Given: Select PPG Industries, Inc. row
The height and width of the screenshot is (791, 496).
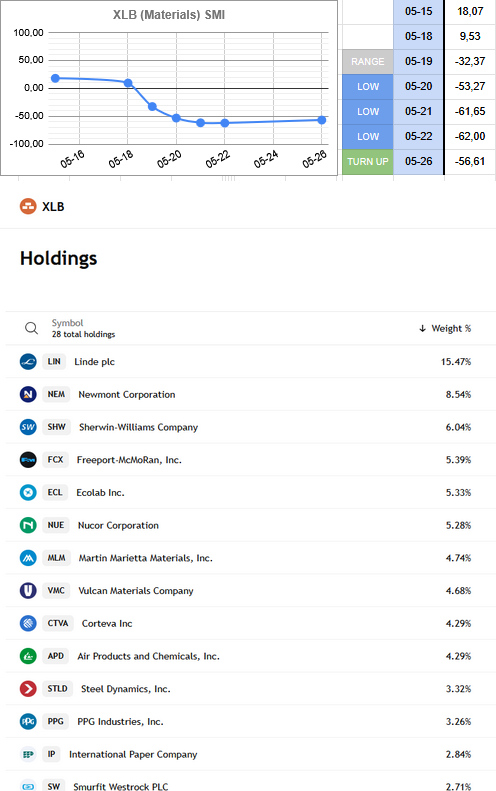Looking at the screenshot, I should coord(250,721).
